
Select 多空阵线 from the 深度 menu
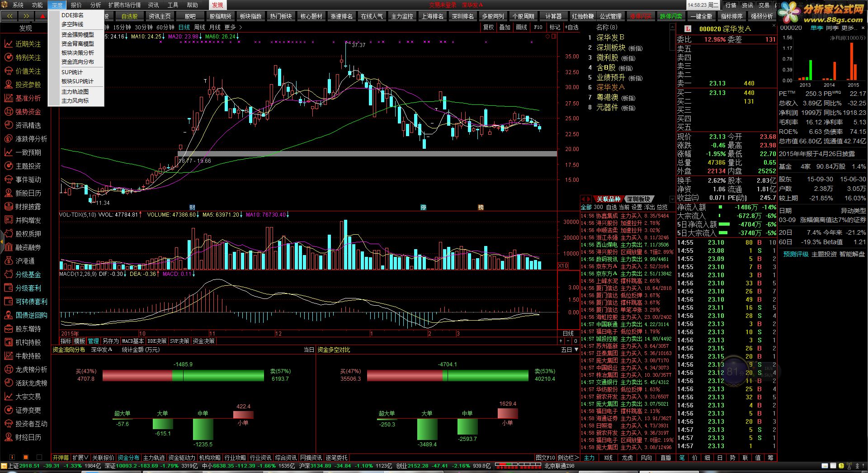coord(72,24)
